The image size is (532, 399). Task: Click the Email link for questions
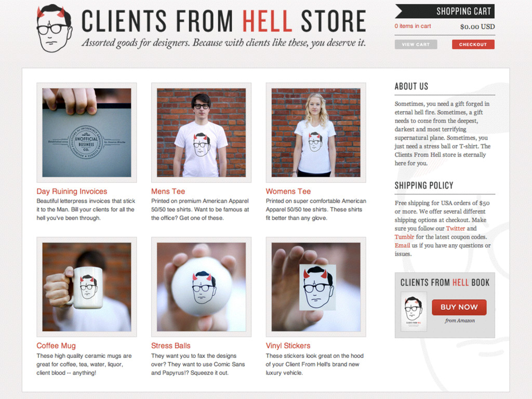(x=403, y=245)
